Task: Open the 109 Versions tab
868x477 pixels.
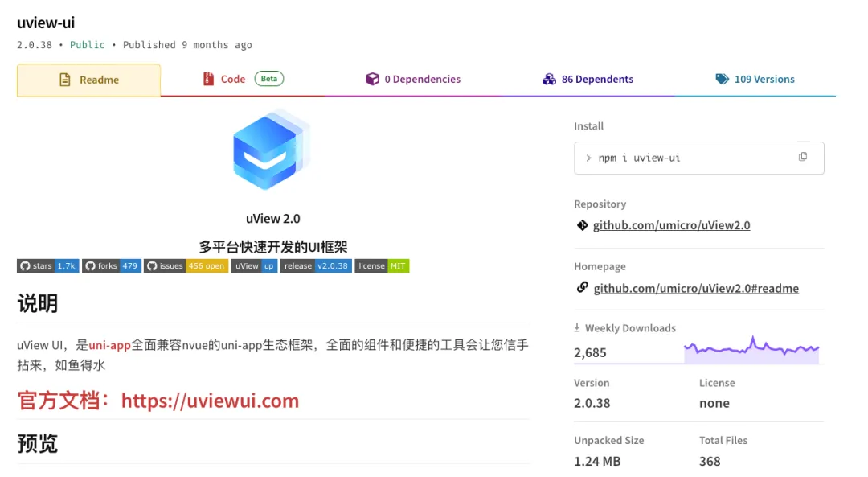Action: point(755,79)
